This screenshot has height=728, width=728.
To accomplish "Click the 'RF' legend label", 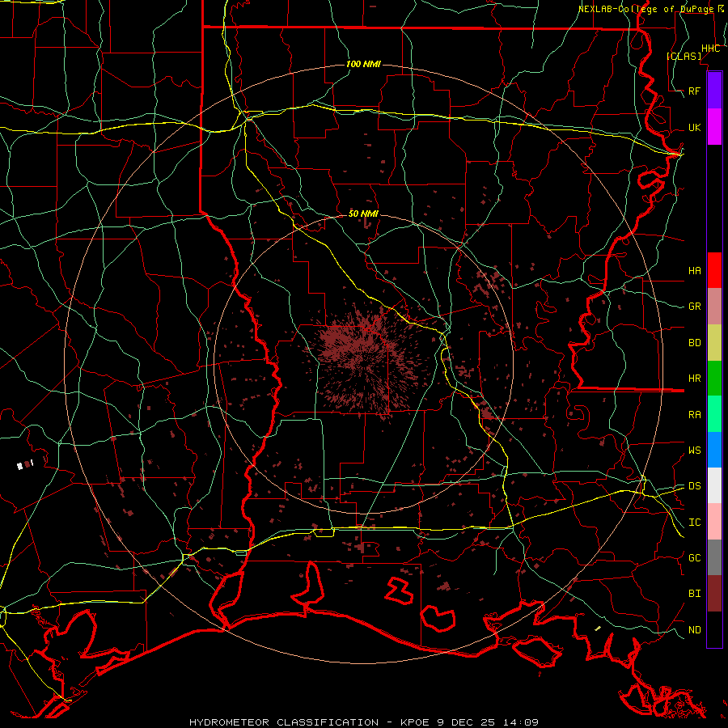I will click(x=694, y=91).
